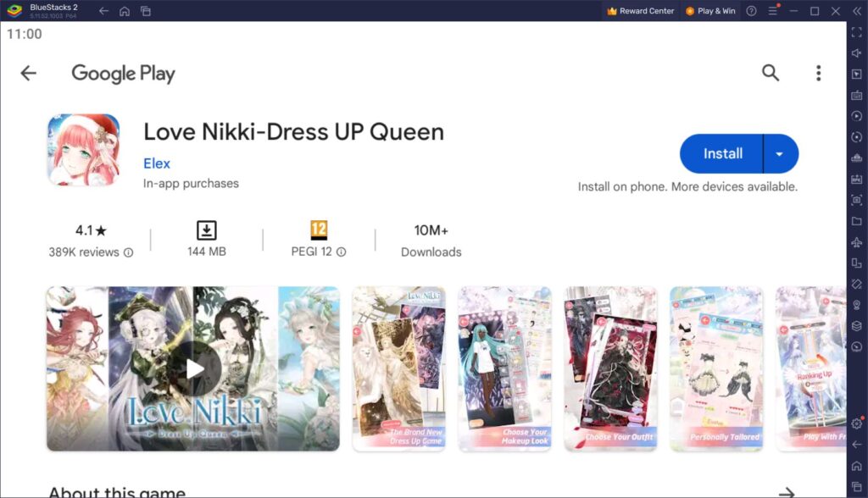Viewport: 868px width, 498px height.
Task: Open the Reward Center
Action: 641,11
